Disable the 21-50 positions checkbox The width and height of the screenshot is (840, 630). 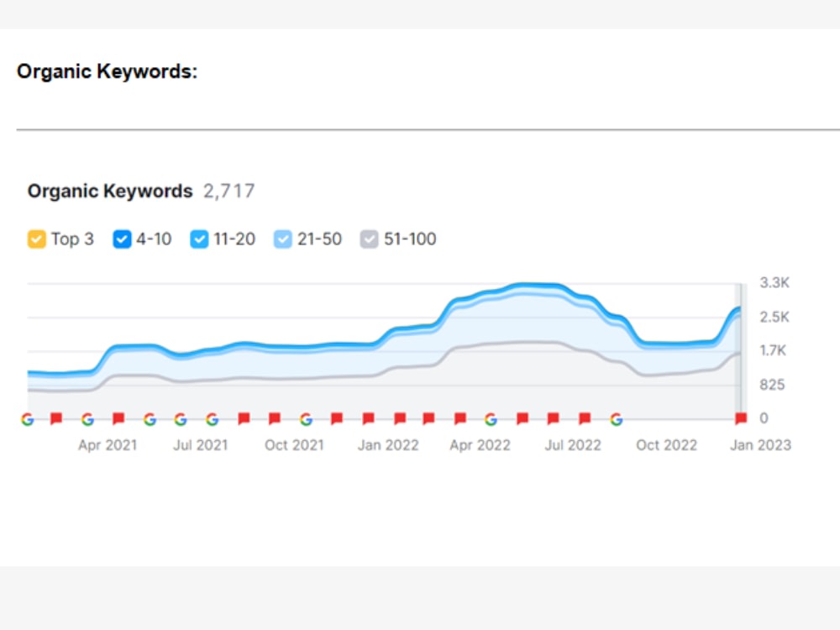(x=283, y=239)
